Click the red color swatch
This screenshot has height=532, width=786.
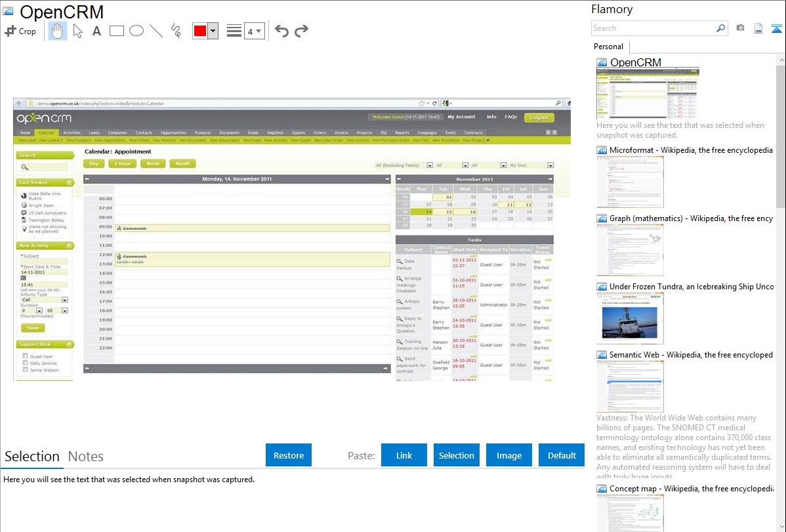coord(199,31)
